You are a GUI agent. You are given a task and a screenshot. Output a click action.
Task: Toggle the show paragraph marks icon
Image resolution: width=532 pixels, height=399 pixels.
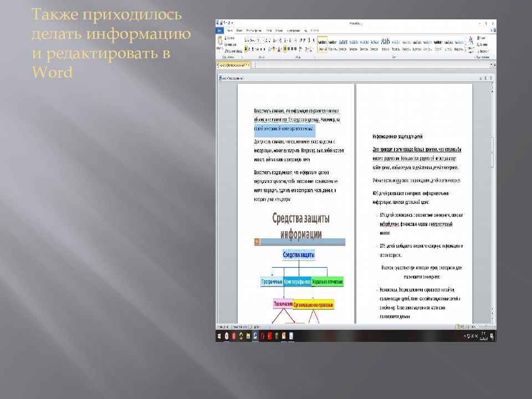tap(313, 40)
